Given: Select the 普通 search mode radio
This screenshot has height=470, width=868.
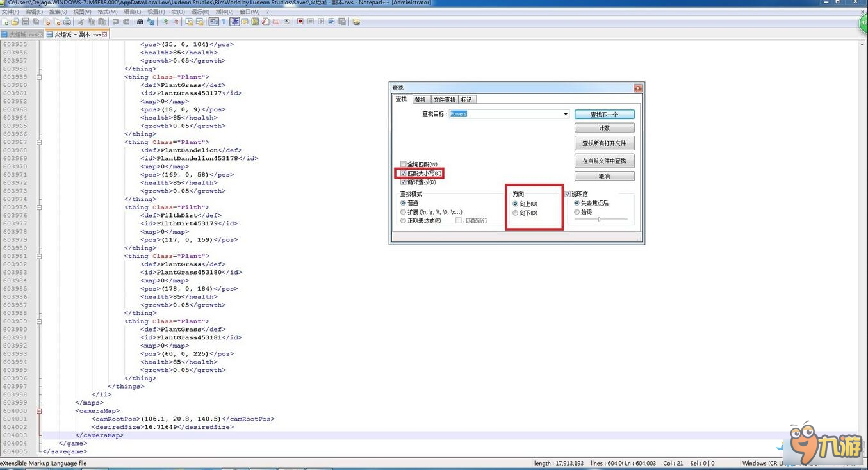Looking at the screenshot, I should click(403, 203).
